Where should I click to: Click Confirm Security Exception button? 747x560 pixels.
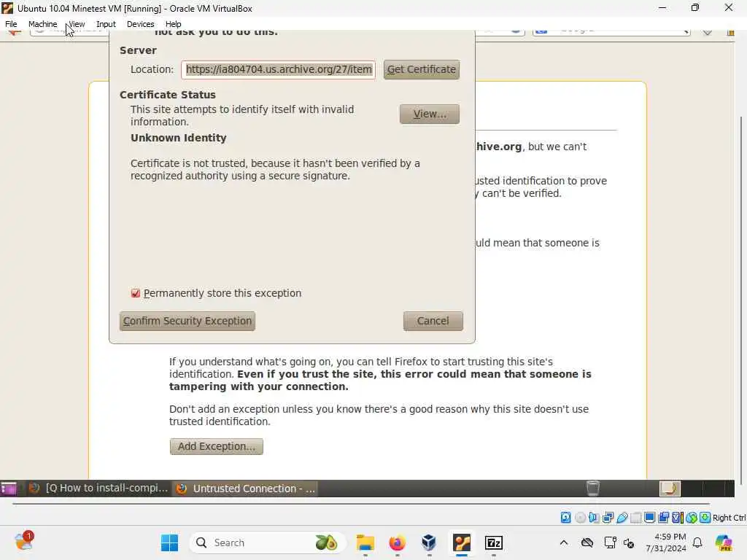(x=187, y=321)
